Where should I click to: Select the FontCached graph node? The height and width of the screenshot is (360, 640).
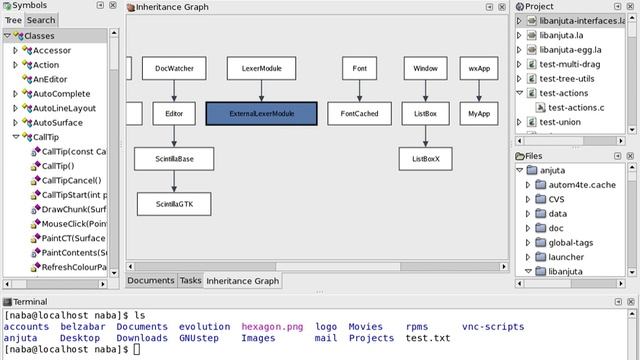(360, 113)
